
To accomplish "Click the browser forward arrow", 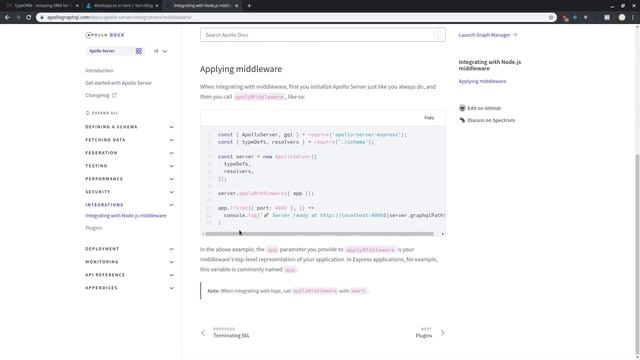I will (18, 17).
